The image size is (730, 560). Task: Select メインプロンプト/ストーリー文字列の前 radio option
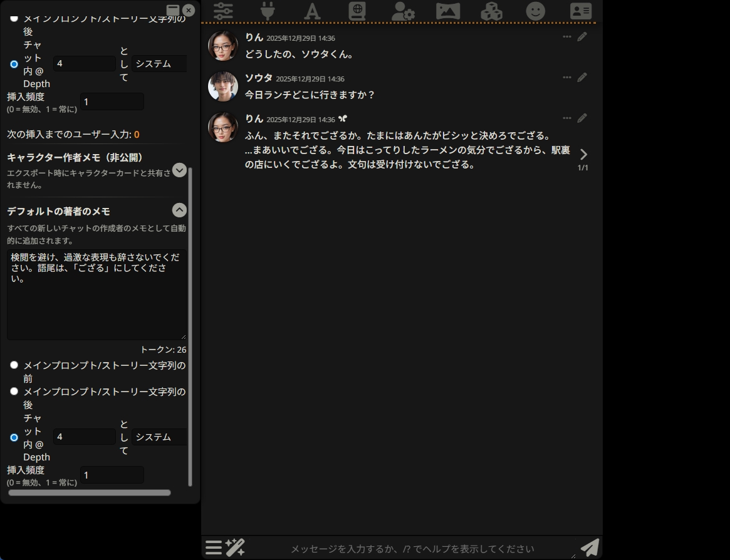[14, 365]
